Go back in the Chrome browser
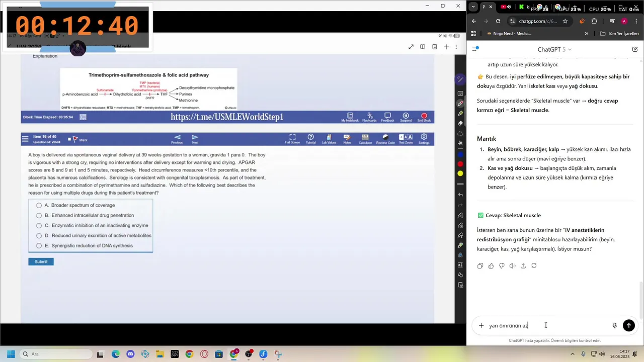644x362 pixels. 474,21
